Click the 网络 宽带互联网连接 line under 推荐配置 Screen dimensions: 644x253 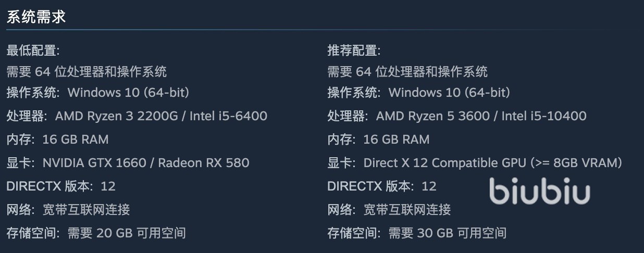(389, 209)
